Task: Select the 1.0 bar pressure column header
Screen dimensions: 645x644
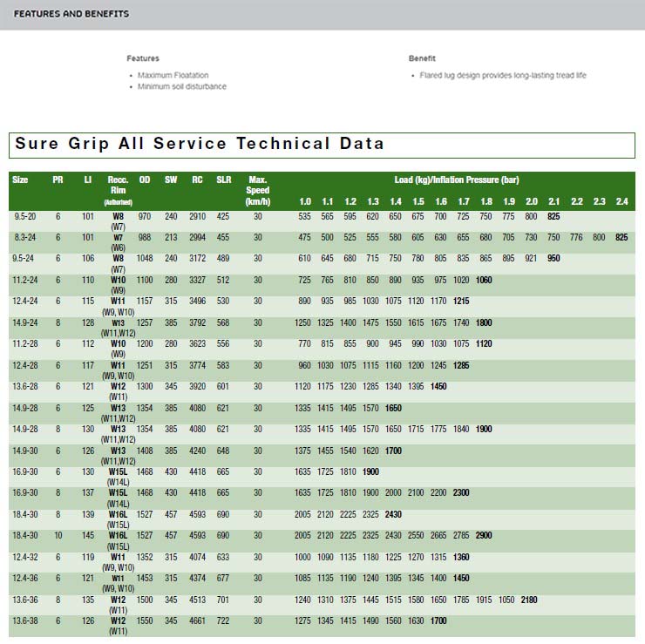Action: [304, 202]
